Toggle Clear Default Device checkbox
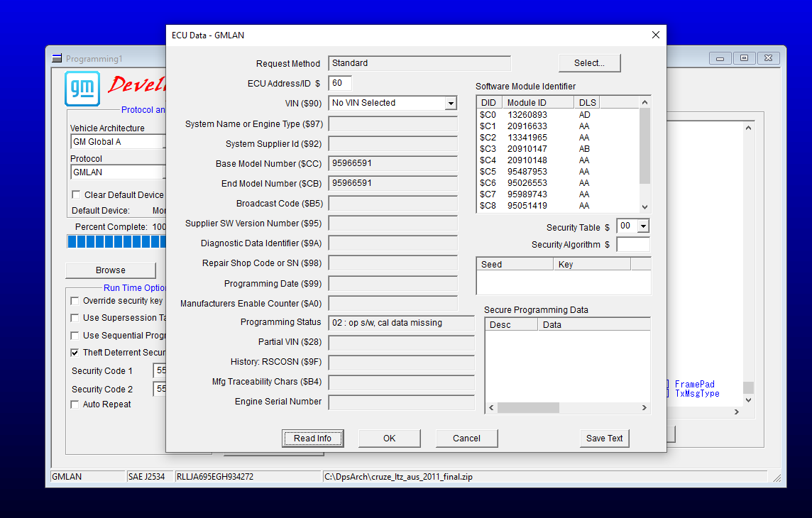 pos(76,194)
